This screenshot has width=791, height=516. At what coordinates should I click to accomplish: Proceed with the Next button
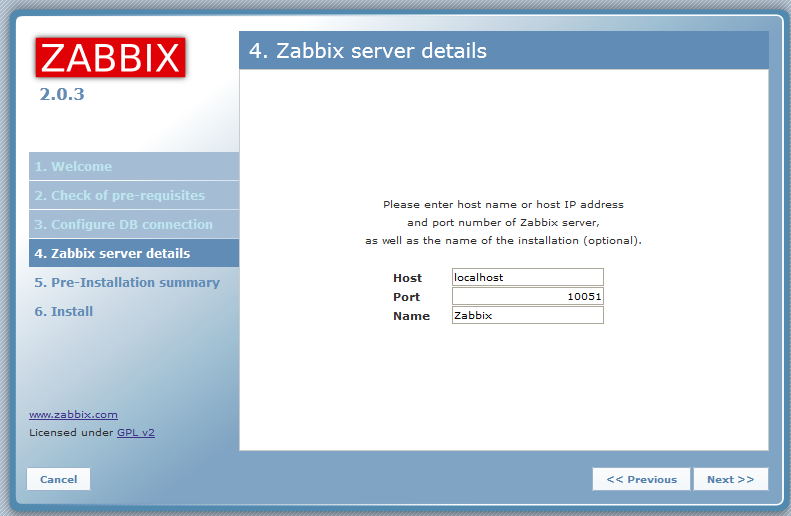pyautogui.click(x=730, y=480)
